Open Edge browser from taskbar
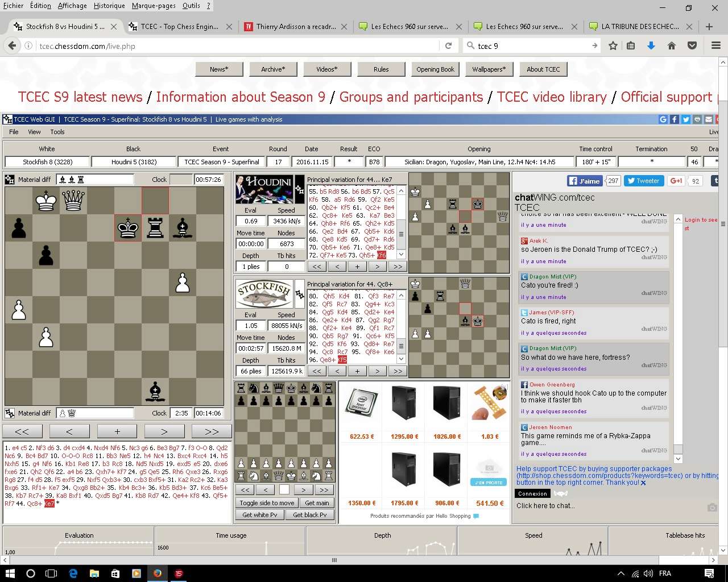 coord(73,573)
